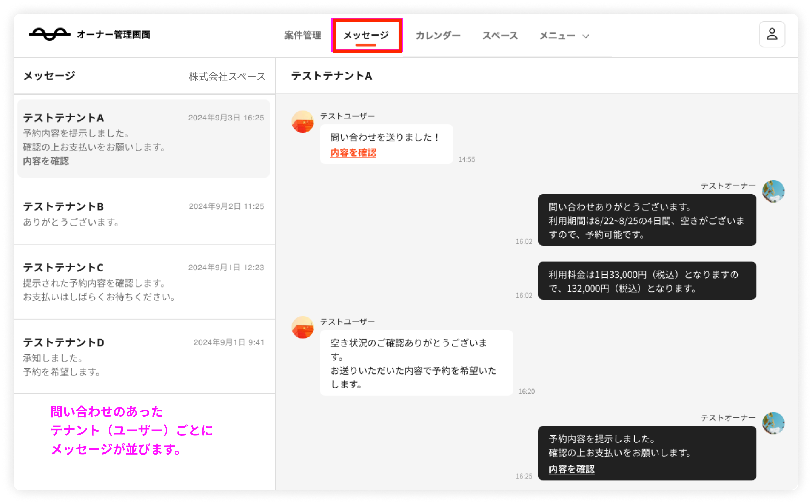
Task: Expand the メニュー dropdown chevron
Action: click(586, 36)
